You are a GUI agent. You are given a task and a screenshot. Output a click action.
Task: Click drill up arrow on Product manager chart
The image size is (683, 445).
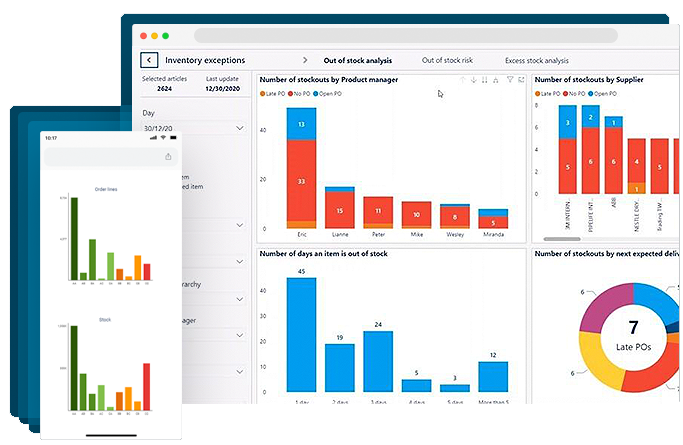point(462,79)
